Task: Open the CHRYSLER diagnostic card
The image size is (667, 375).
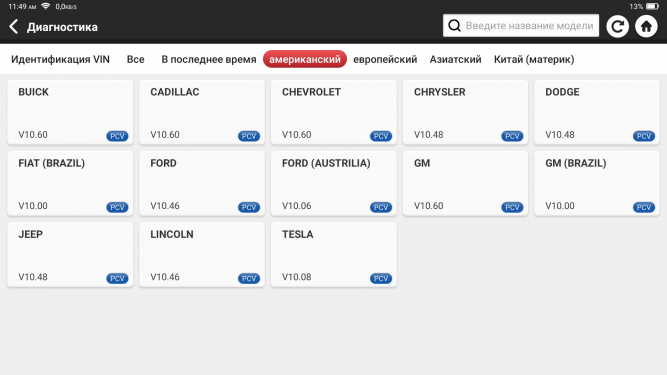Action: click(465, 112)
